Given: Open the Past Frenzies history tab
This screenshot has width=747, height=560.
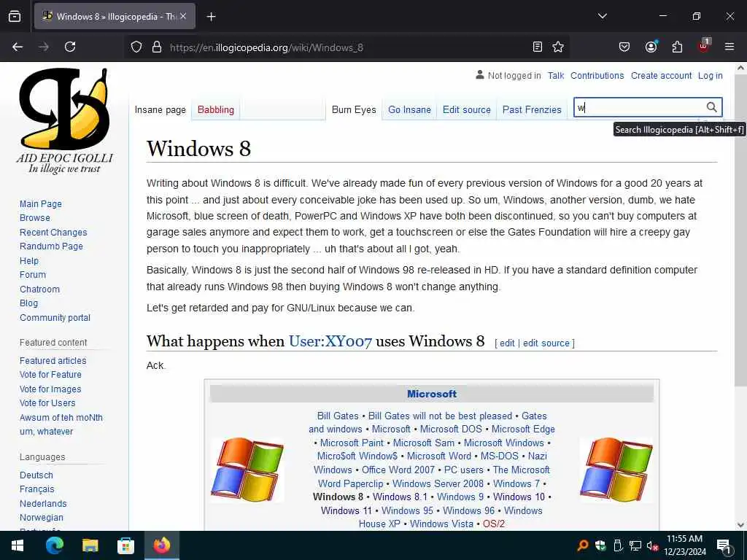Looking at the screenshot, I should pos(532,110).
